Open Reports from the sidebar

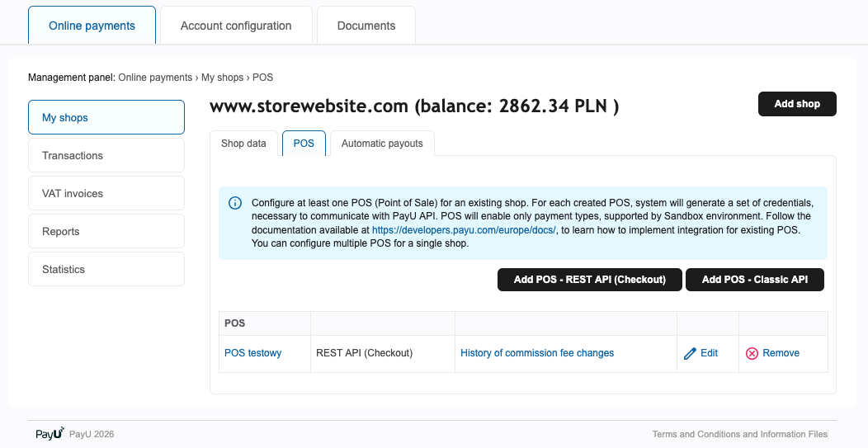pos(106,231)
